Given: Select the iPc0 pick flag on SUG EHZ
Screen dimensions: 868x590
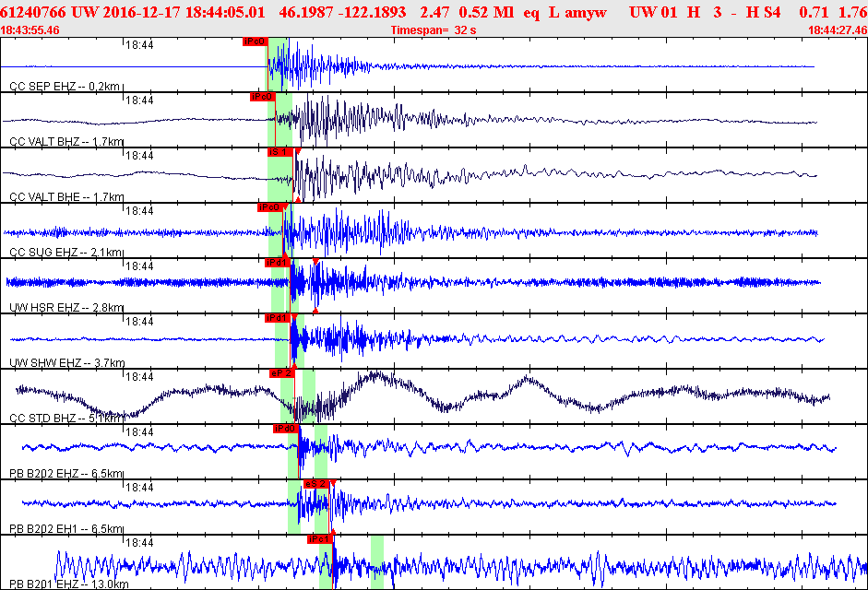Looking at the screenshot, I should (269, 207).
